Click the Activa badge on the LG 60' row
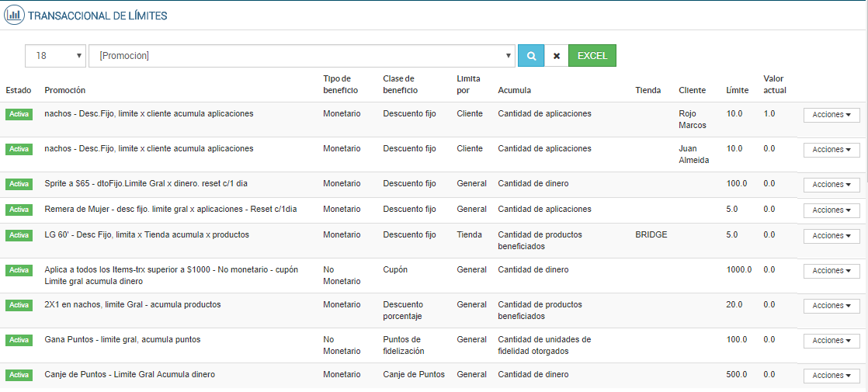This screenshot has width=868, height=392. [19, 235]
